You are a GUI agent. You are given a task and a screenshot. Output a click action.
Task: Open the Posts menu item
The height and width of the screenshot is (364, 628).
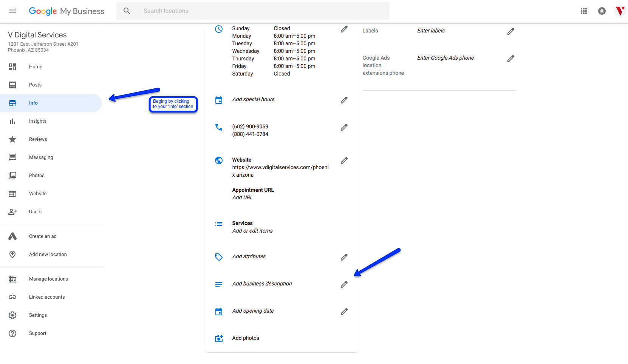pyautogui.click(x=35, y=85)
